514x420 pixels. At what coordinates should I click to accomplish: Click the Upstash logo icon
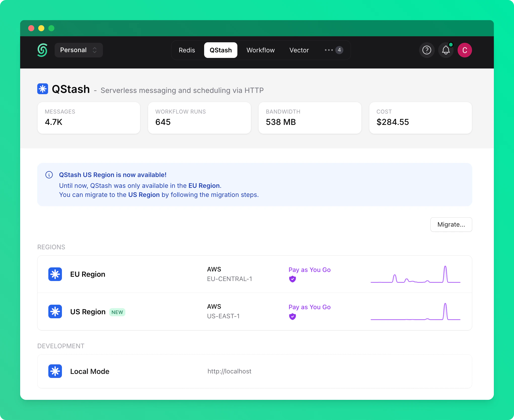click(x=42, y=50)
